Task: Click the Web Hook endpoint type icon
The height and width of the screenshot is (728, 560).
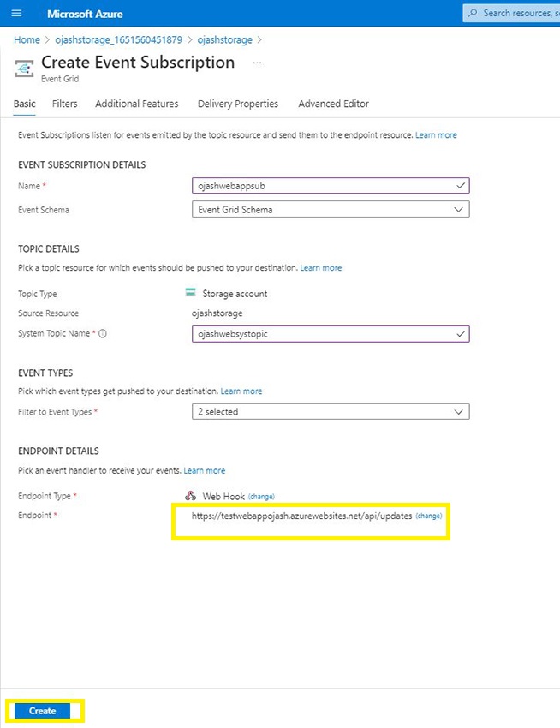Action: coord(191,496)
